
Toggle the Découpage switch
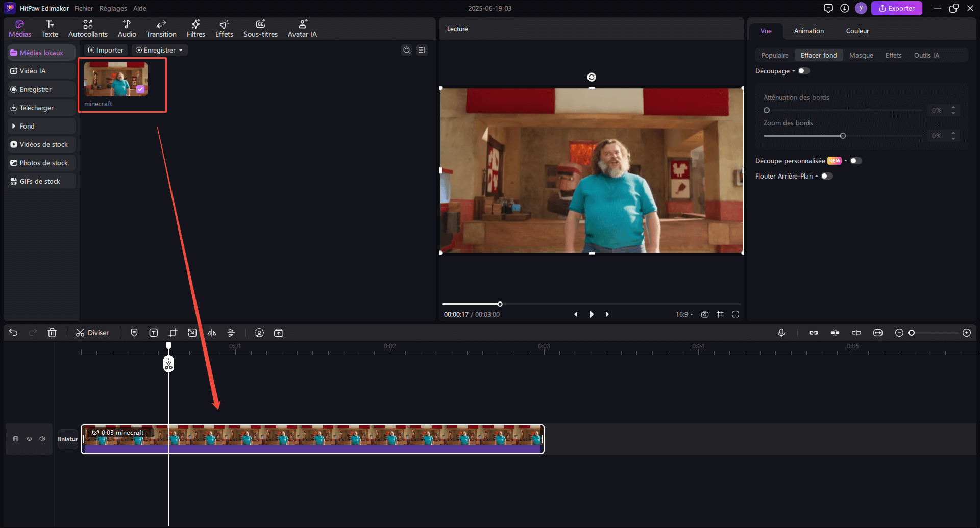click(x=804, y=71)
